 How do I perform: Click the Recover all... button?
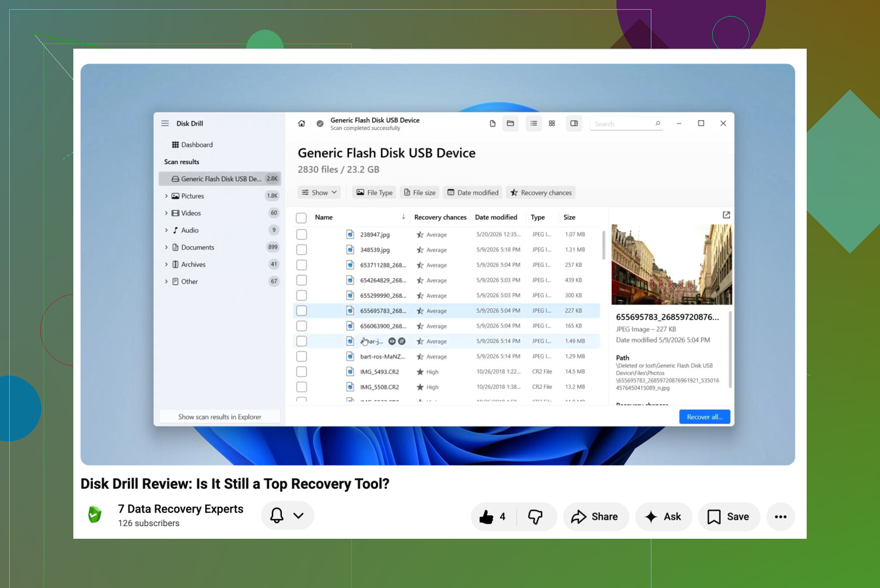705,417
